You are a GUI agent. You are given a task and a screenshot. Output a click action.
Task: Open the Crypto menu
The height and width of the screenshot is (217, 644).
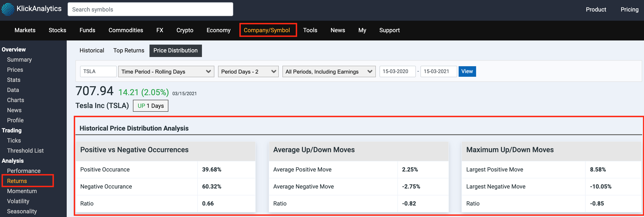coord(185,30)
